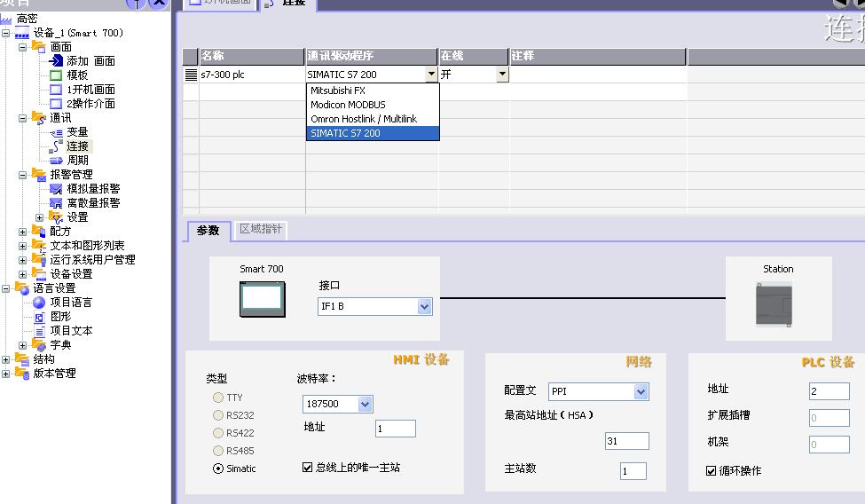Select the 模板 template icon in tree
865x504 pixels.
pos(56,75)
